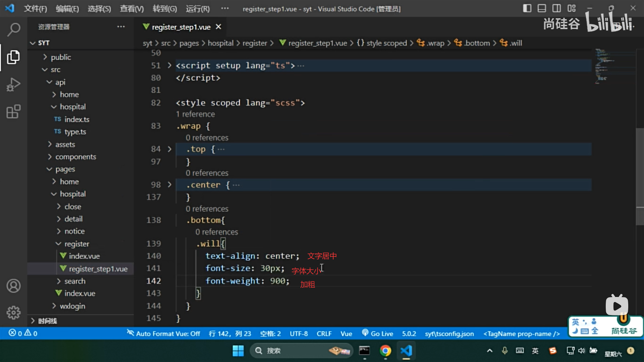
Task: Click the Accounts icon in activity bar
Action: click(13, 286)
